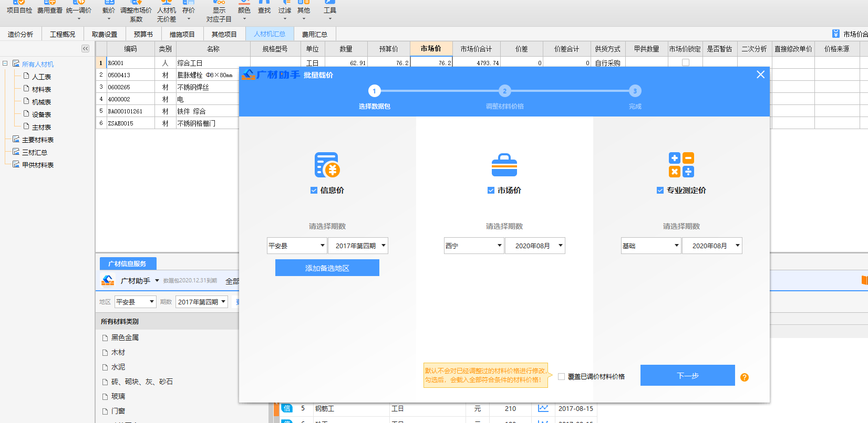Viewport: 868px width, 423px height.
Task: Select the 水泥 material category
Action: pos(118,367)
